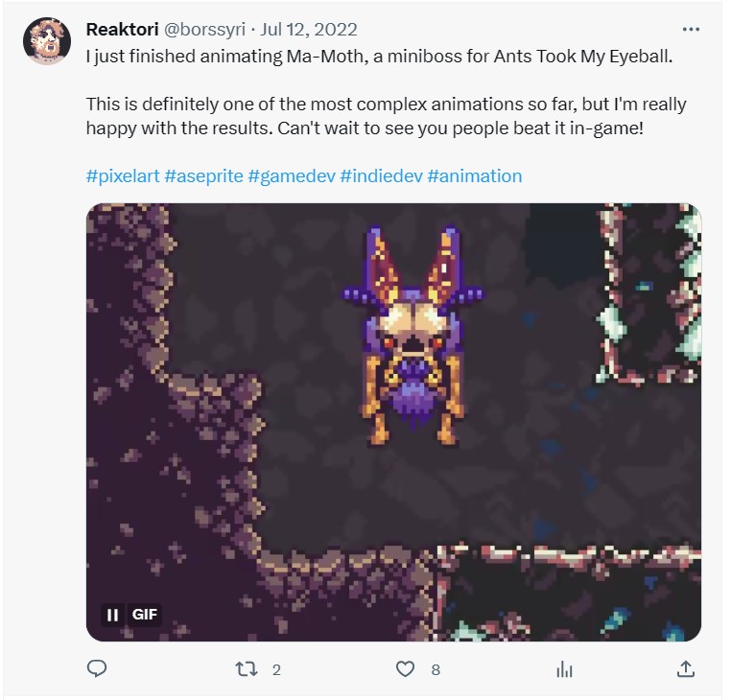Open the Reaktori display name
This screenshot has height=700, width=731.
click(123, 30)
